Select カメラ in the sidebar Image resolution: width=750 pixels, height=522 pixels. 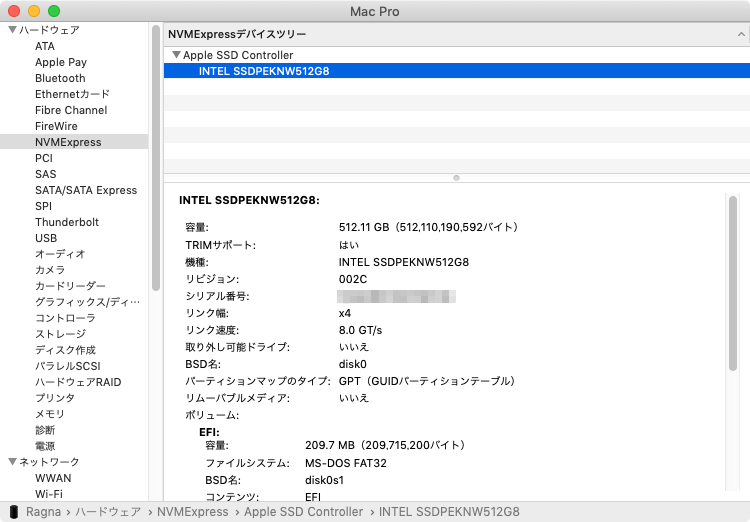pyautogui.click(x=50, y=270)
